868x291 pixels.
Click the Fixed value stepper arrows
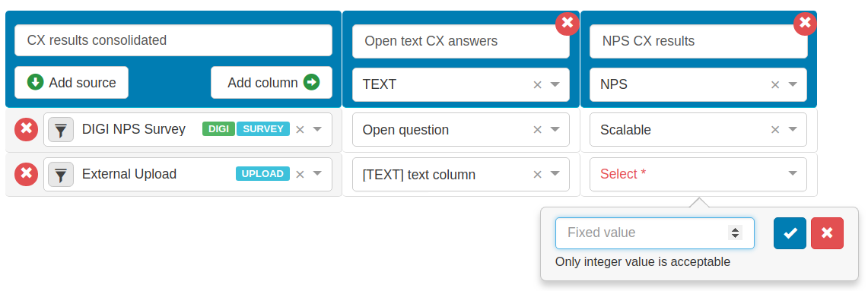[735, 233]
